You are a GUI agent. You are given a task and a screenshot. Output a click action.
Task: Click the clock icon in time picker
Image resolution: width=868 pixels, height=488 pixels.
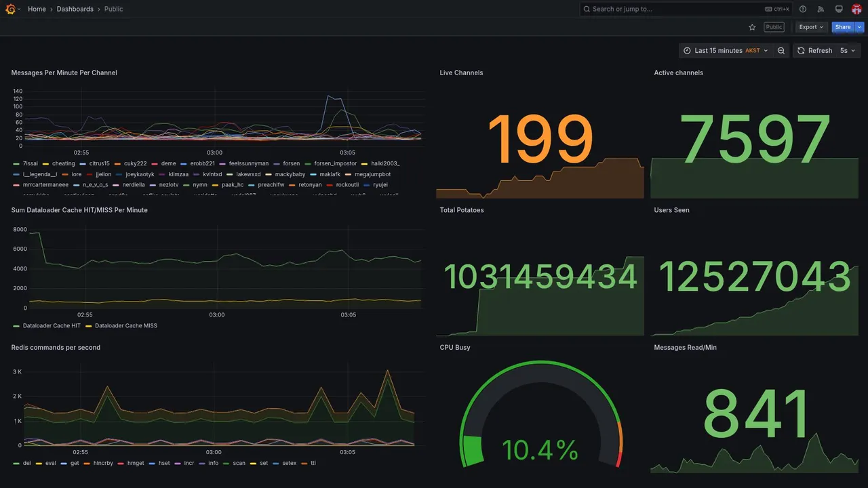click(687, 51)
